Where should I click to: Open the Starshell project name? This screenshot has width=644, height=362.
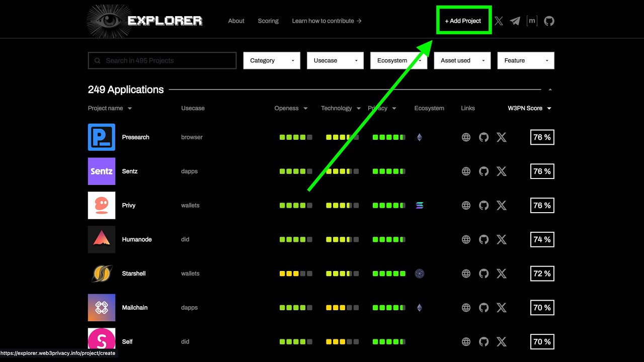[x=133, y=274]
